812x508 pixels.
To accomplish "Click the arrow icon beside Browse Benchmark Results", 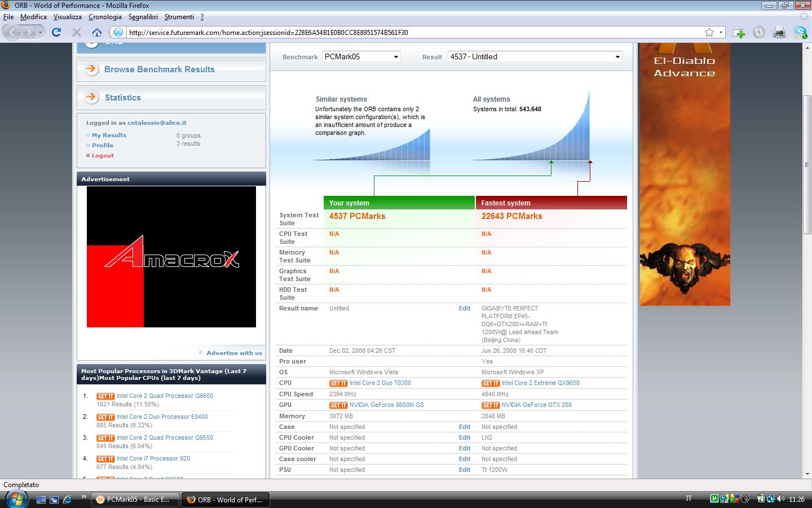I will [x=91, y=69].
